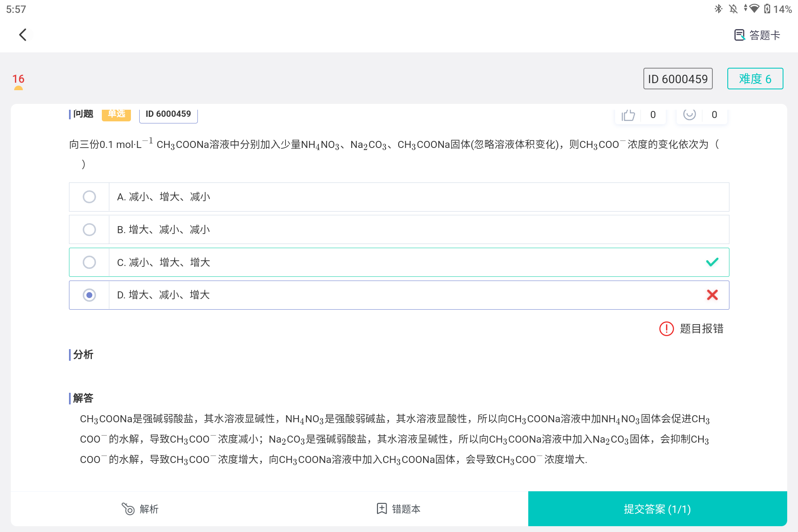Screen dimensions: 798x532
Task: Click the top ID 6000459 badge
Action: pyautogui.click(x=678, y=79)
